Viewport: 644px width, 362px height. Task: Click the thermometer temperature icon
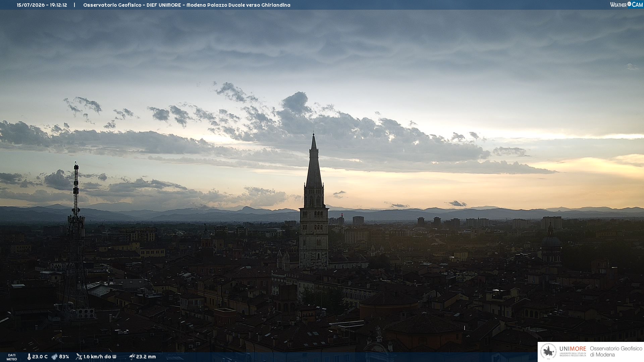29,357
